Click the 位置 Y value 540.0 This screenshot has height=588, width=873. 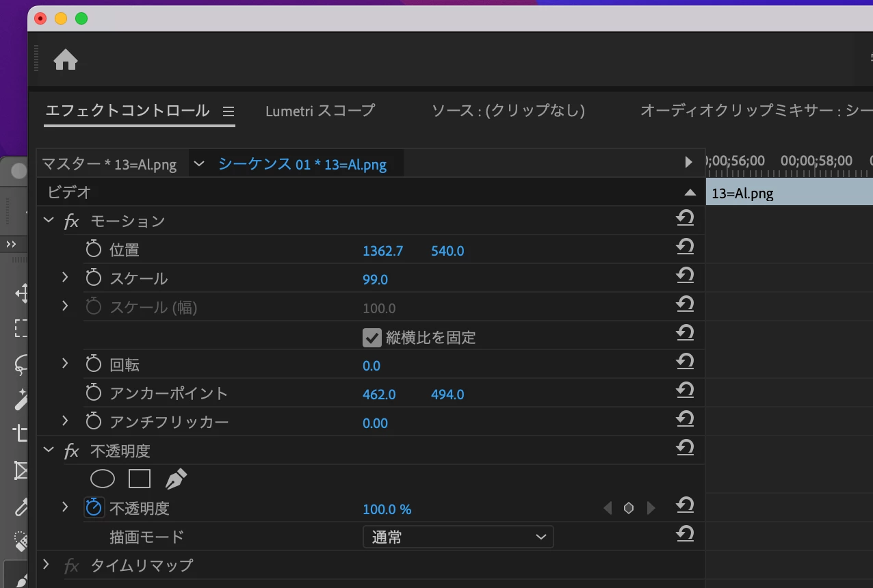pyautogui.click(x=447, y=251)
